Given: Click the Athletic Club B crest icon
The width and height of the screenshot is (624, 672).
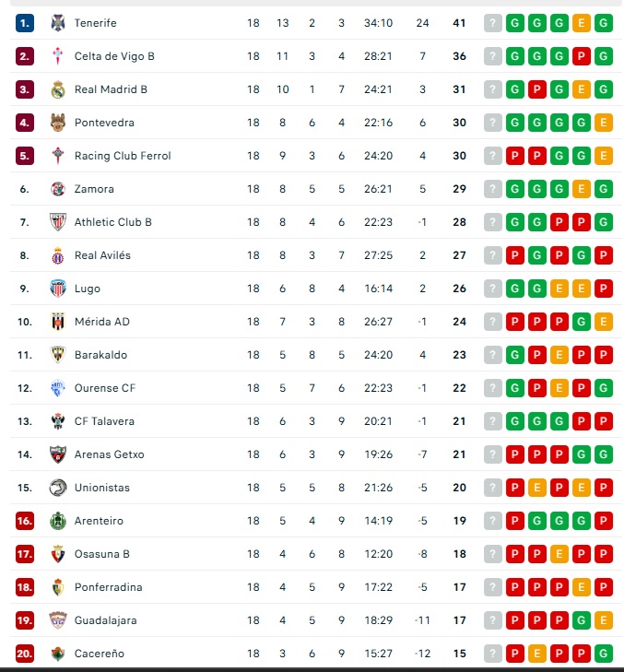Looking at the screenshot, I should click(x=58, y=222).
